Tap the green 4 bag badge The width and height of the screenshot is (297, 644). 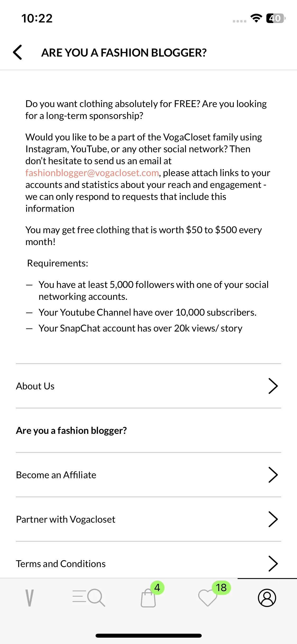click(x=157, y=588)
